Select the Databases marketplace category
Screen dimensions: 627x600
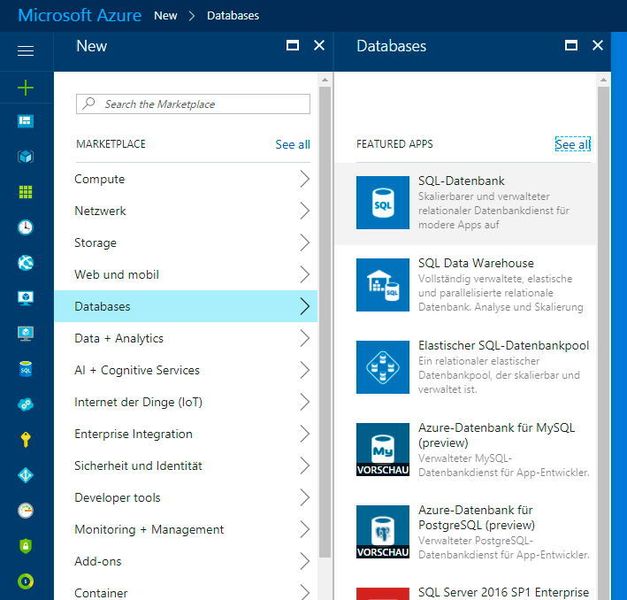186,306
